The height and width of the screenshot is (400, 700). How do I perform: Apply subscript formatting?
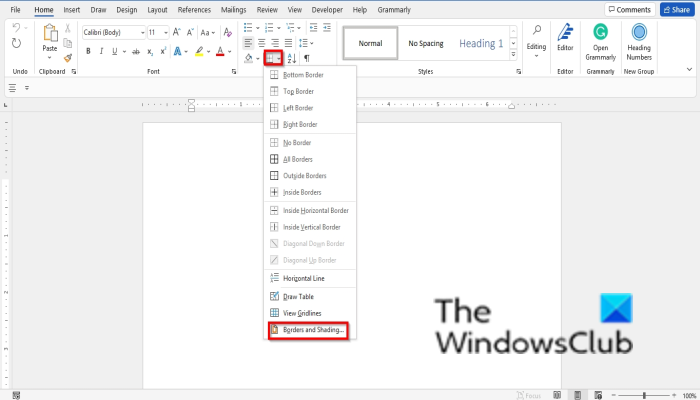point(150,52)
